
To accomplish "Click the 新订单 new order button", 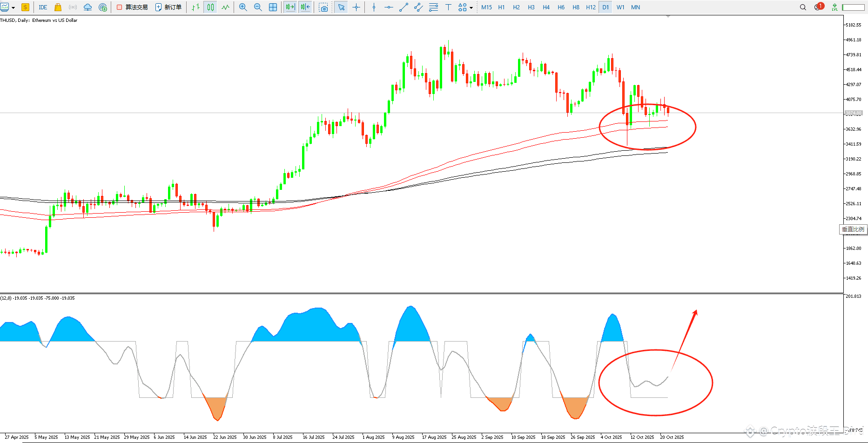I will [168, 7].
